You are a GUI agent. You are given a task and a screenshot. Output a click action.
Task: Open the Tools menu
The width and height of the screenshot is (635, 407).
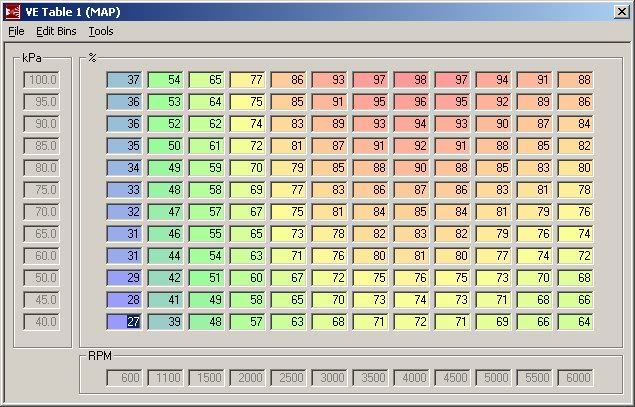pyautogui.click(x=101, y=31)
